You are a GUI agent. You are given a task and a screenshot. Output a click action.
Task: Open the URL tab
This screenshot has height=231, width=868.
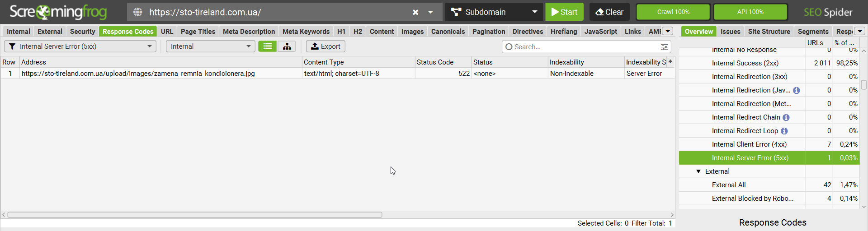coord(167,32)
